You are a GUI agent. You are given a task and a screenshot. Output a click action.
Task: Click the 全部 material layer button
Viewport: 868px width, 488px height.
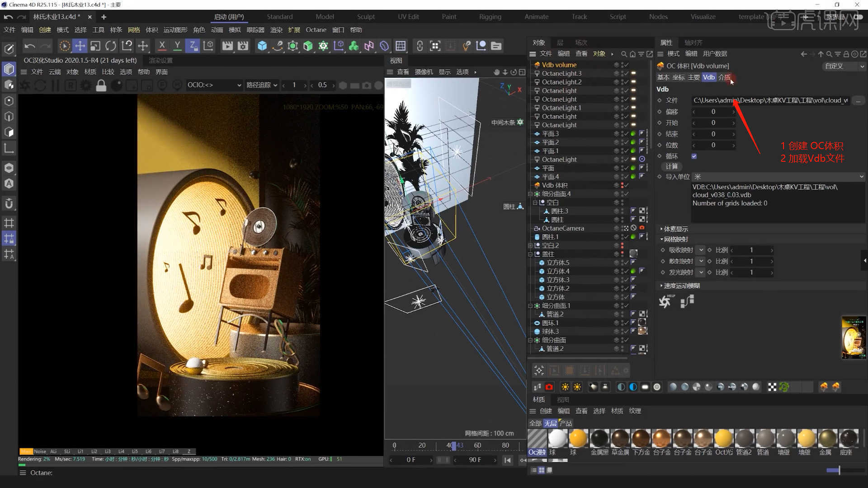click(x=535, y=423)
